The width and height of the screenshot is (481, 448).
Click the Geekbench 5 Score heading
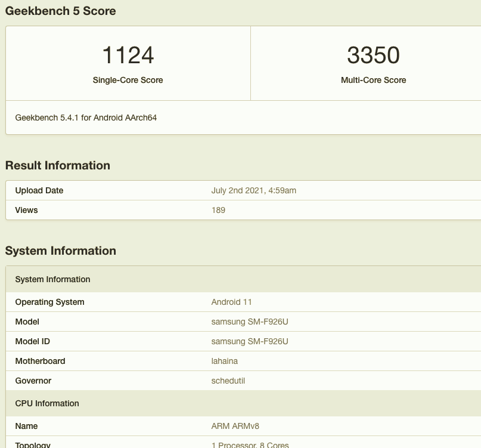(x=60, y=11)
